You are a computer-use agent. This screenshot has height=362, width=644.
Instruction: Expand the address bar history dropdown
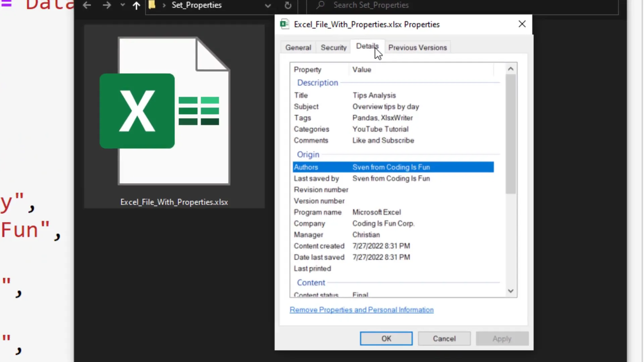267,5
